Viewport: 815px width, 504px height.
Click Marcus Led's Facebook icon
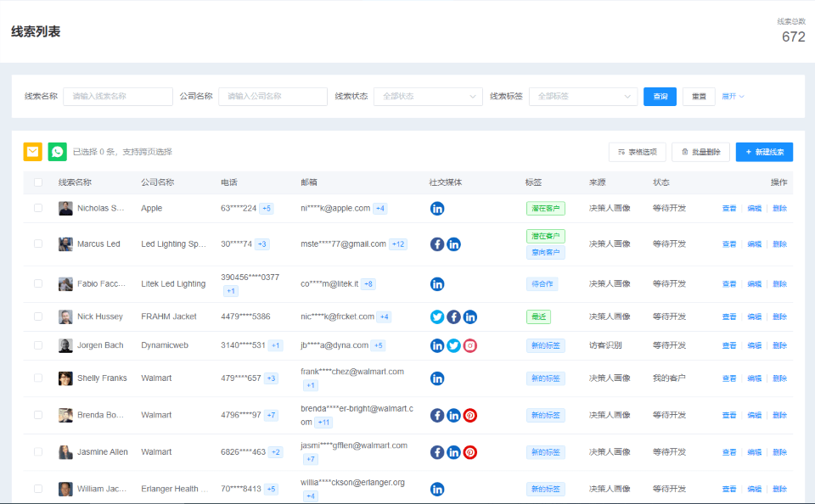(437, 244)
